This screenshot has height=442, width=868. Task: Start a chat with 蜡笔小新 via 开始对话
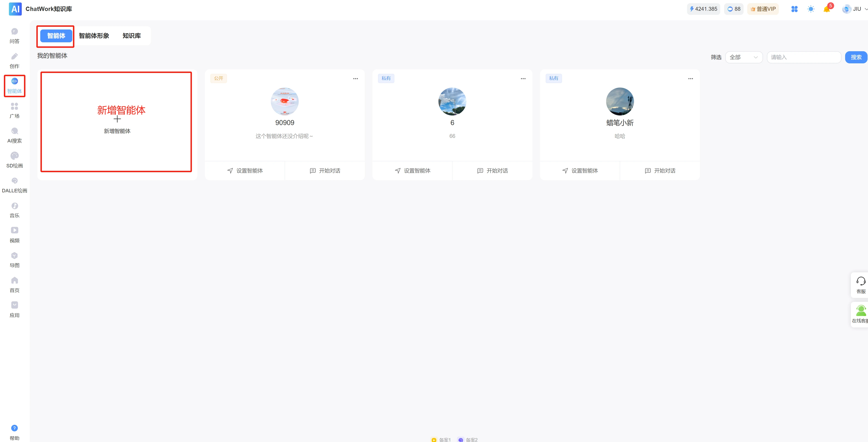(660, 171)
